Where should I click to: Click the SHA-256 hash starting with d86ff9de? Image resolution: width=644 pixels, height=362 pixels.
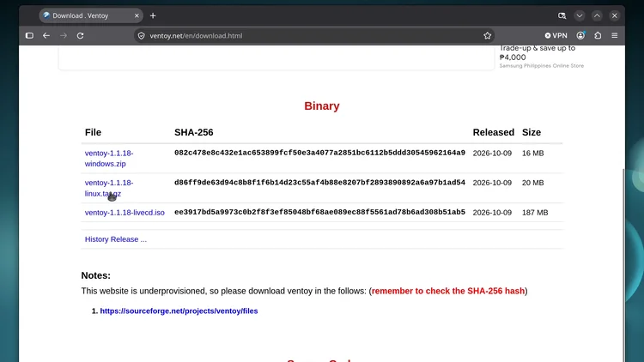[319, 183]
